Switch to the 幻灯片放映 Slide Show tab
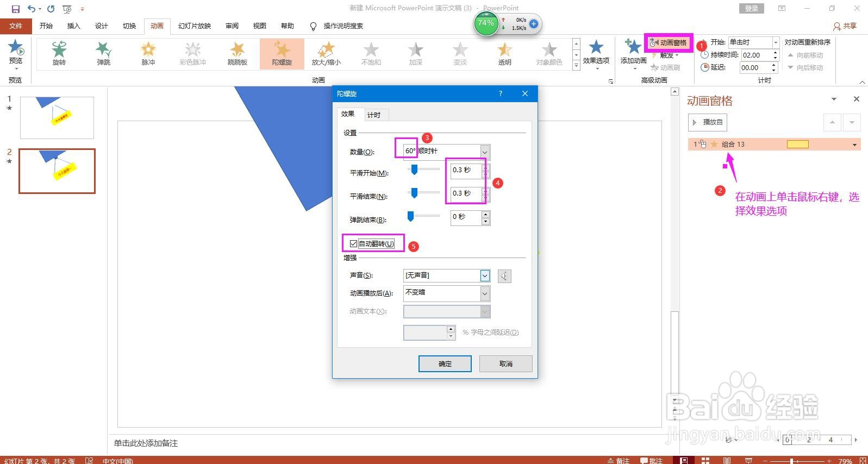The height and width of the screenshot is (464, 868). 195,26
